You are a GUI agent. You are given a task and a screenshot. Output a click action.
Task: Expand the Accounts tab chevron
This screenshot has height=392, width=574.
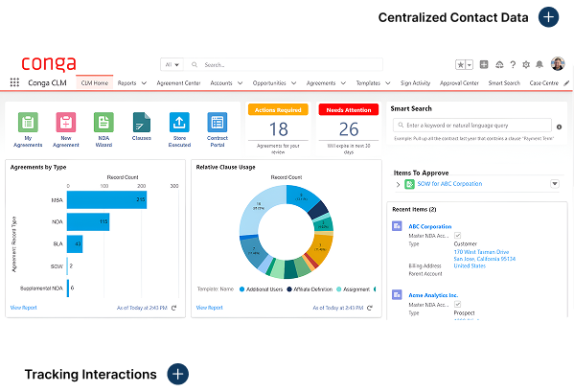coord(241,83)
